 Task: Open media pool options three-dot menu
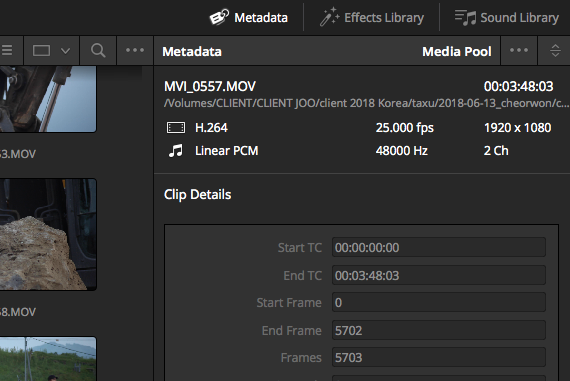[135, 50]
